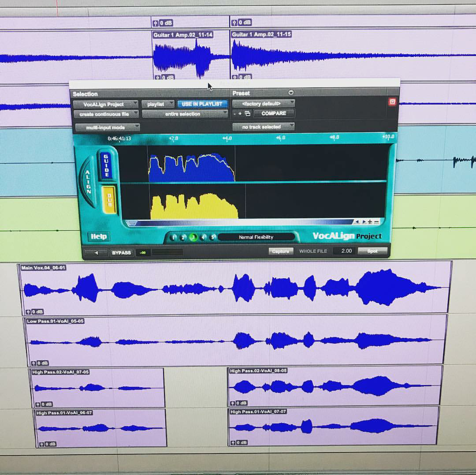Toggle the BYPASS button

coord(121,253)
